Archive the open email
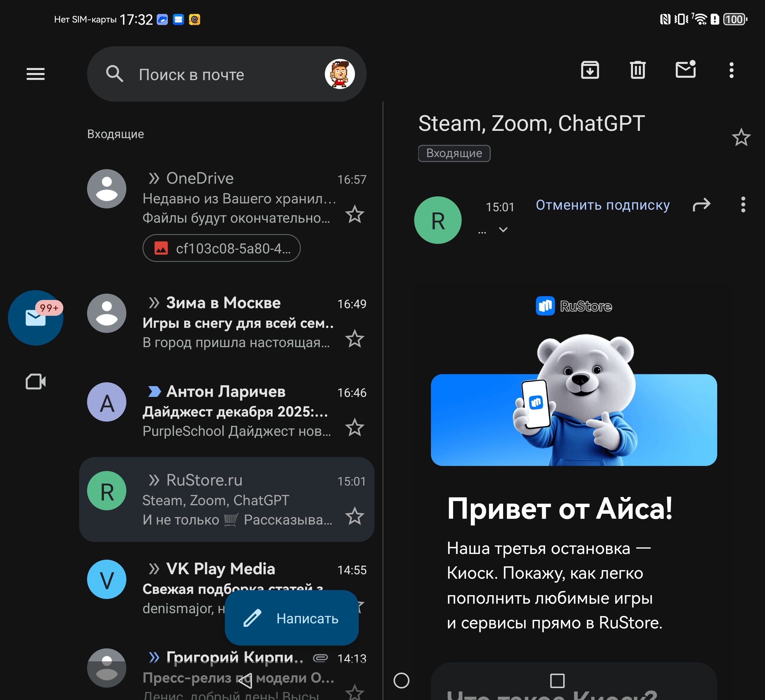This screenshot has width=765, height=700. pyautogui.click(x=590, y=70)
